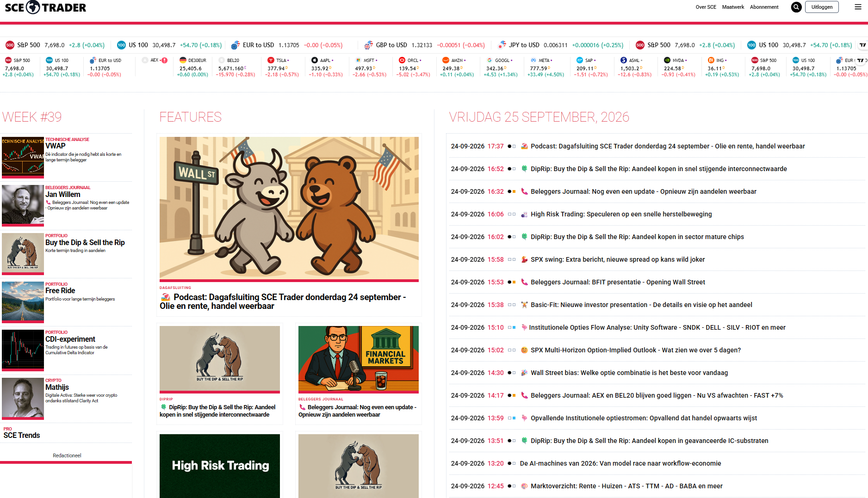Click the TradingView logo in top ticker

click(x=863, y=45)
